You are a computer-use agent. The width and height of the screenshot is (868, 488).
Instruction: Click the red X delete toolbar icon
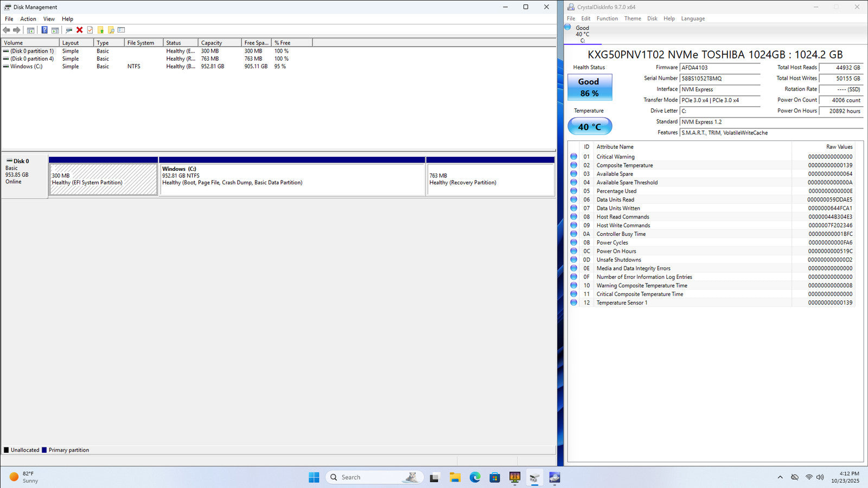(80, 30)
